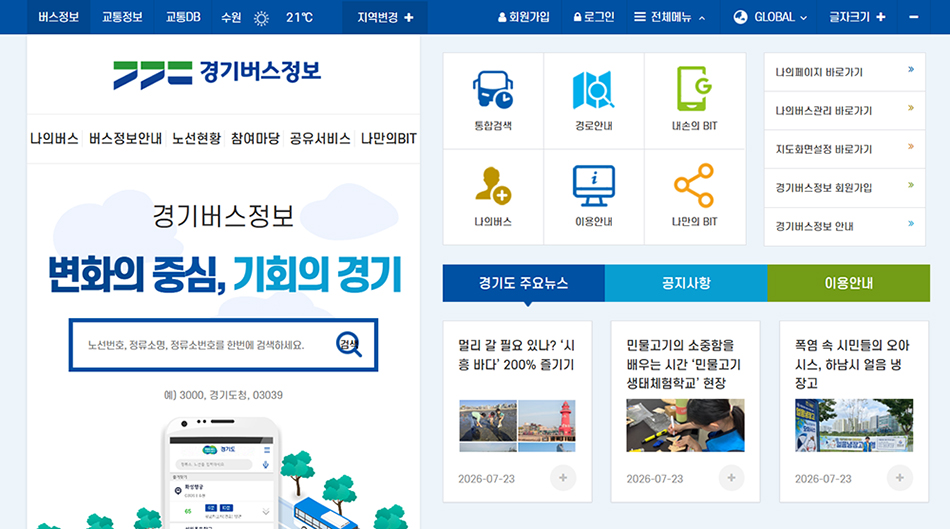950x529 pixels.
Task: Open the GLOBAL language dropdown
Action: [770, 17]
